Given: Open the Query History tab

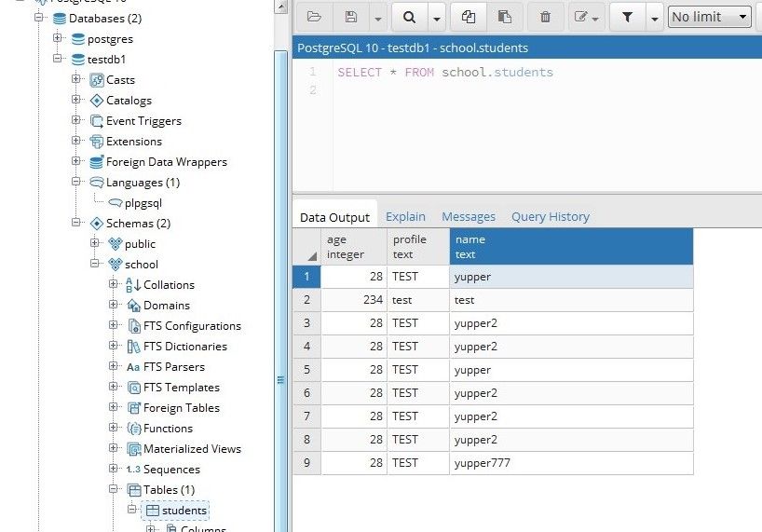Looking at the screenshot, I should 551,217.
